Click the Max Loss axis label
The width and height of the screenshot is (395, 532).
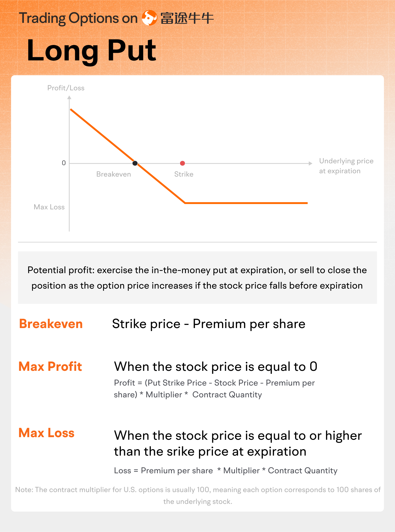coord(49,207)
